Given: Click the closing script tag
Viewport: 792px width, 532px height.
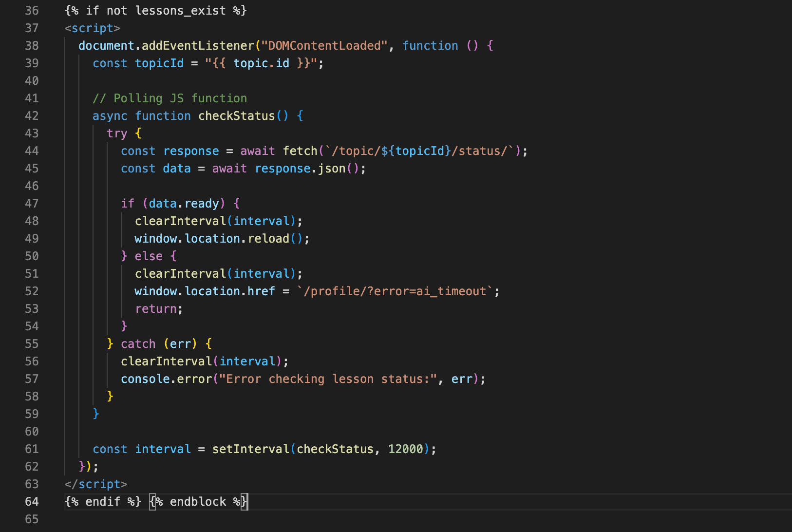Looking at the screenshot, I should 95,484.
